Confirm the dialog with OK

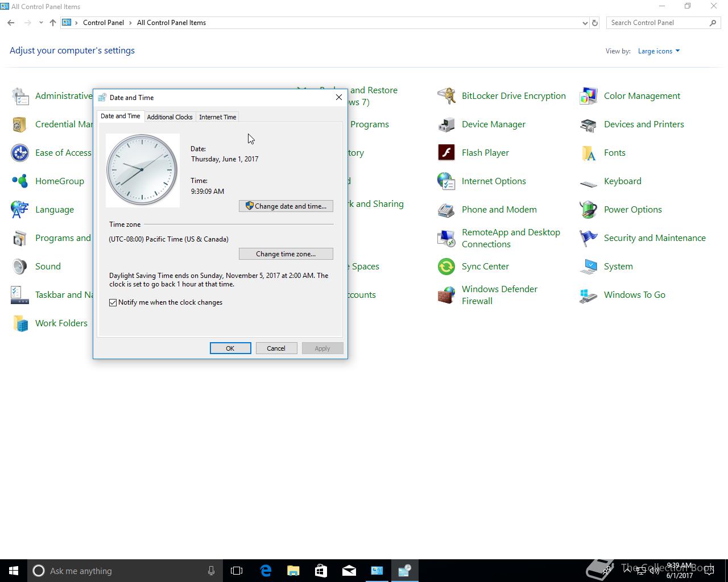tap(230, 348)
